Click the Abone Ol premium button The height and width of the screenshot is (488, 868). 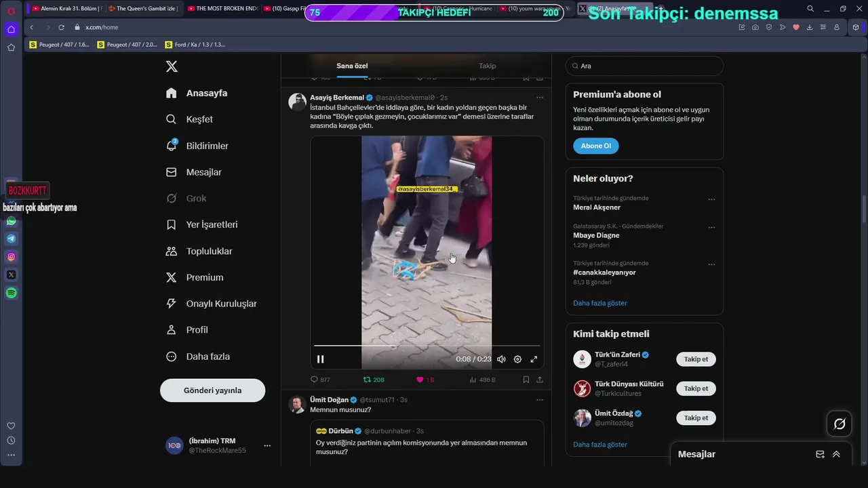(x=595, y=146)
